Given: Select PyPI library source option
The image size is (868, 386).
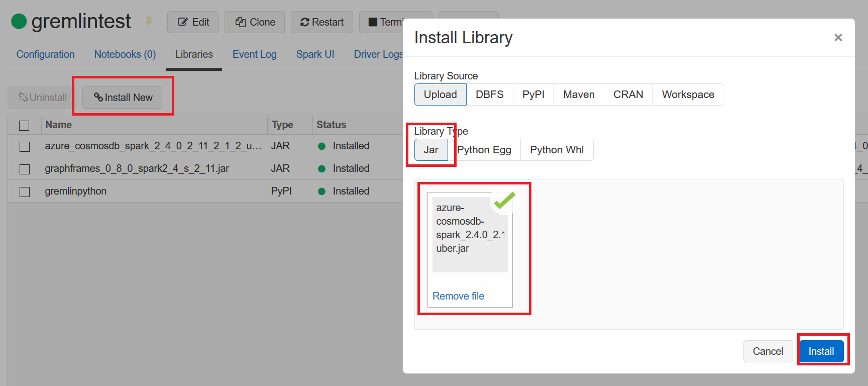Looking at the screenshot, I should [x=533, y=94].
